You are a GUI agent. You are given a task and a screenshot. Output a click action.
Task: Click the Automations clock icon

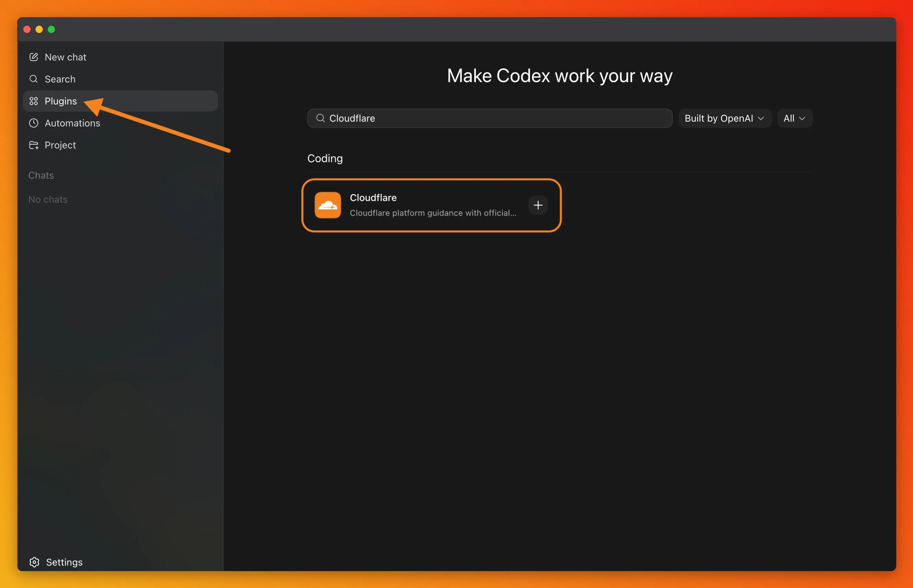(x=34, y=123)
